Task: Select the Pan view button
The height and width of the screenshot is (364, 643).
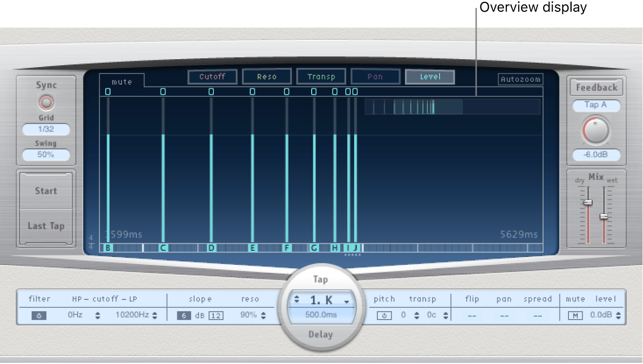Action: point(375,76)
